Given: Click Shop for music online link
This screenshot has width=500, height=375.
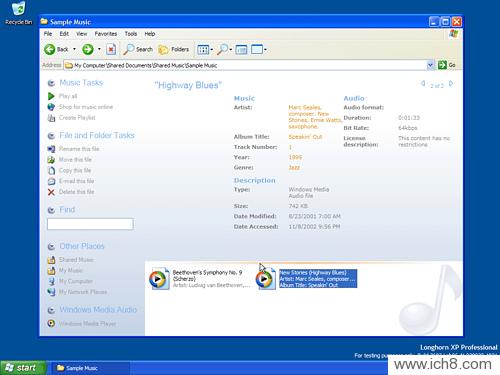Looking at the screenshot, I should click(x=86, y=107).
